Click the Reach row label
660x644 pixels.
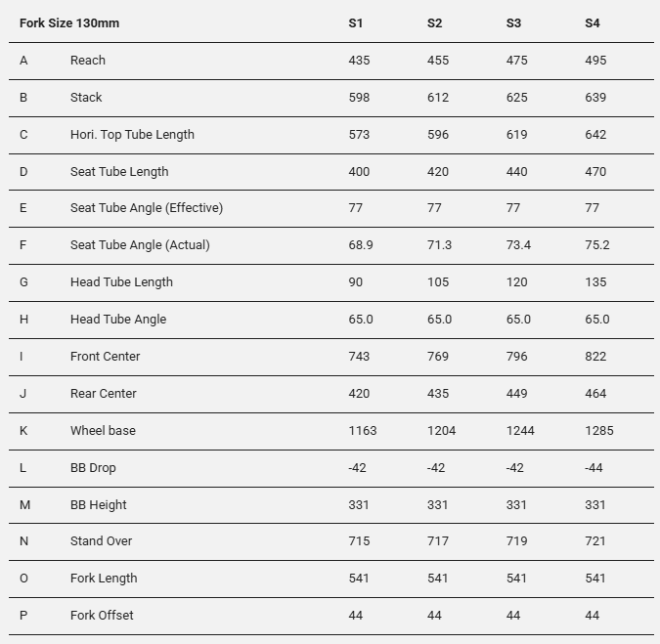coord(88,61)
